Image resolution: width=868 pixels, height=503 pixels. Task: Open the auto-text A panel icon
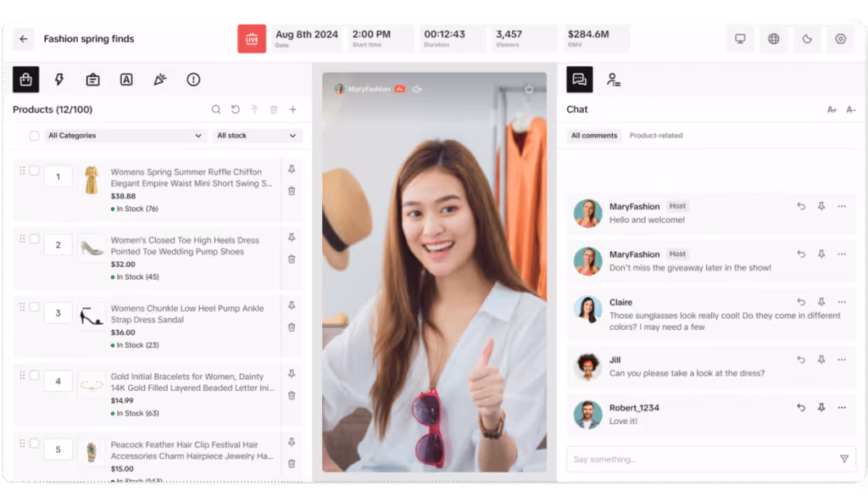coord(125,79)
